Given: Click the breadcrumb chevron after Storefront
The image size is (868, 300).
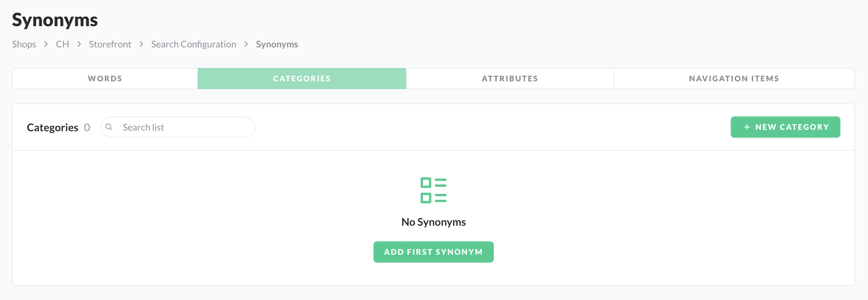Looking at the screenshot, I should (141, 44).
